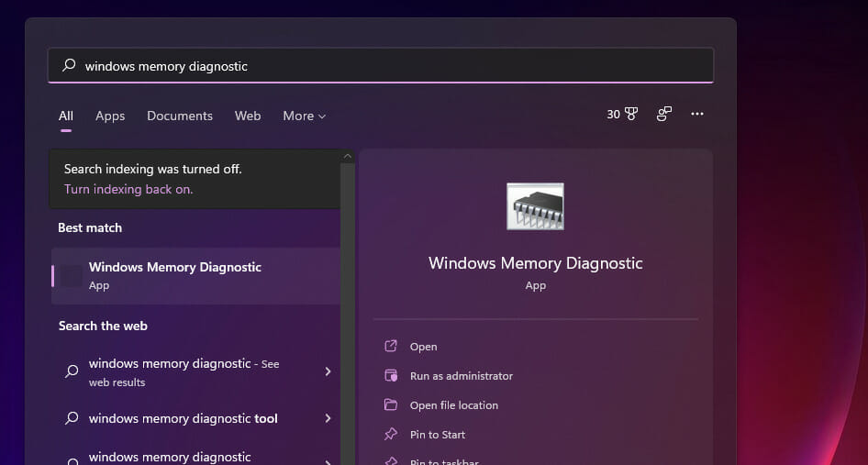The width and height of the screenshot is (868, 465).
Task: Choose Open file location
Action: 454,405
